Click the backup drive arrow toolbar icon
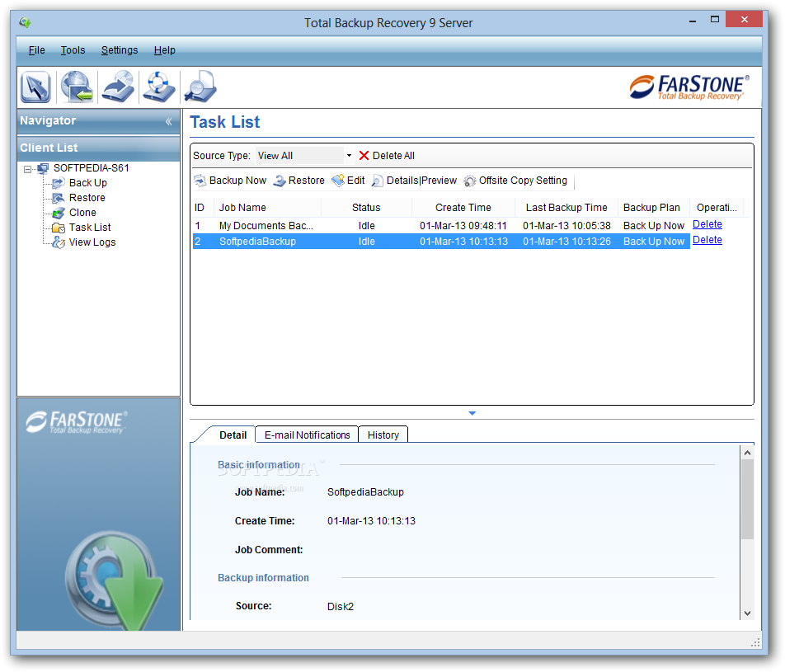785x672 pixels. pyautogui.click(x=118, y=87)
